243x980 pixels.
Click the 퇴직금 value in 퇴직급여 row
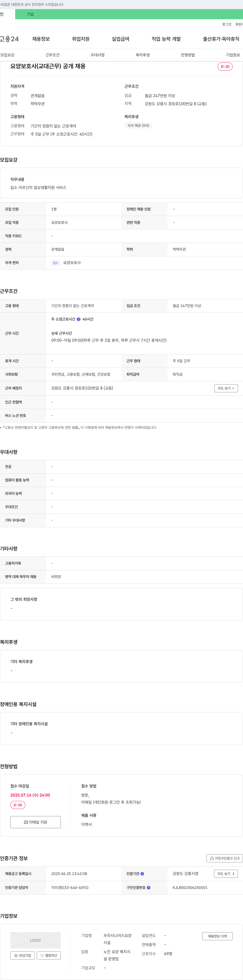point(177,374)
